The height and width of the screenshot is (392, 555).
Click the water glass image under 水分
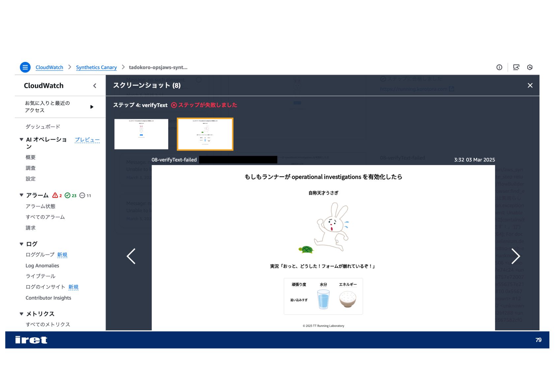[323, 299]
